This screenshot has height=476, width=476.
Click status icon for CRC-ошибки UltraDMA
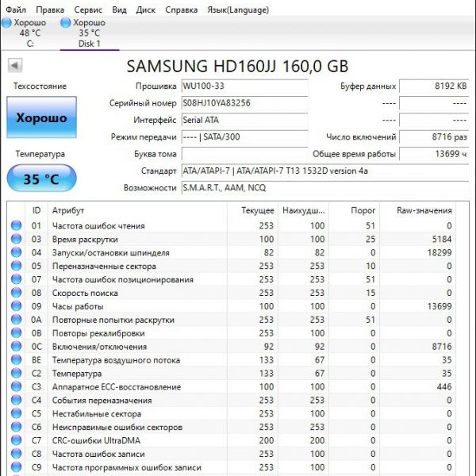(x=16, y=440)
